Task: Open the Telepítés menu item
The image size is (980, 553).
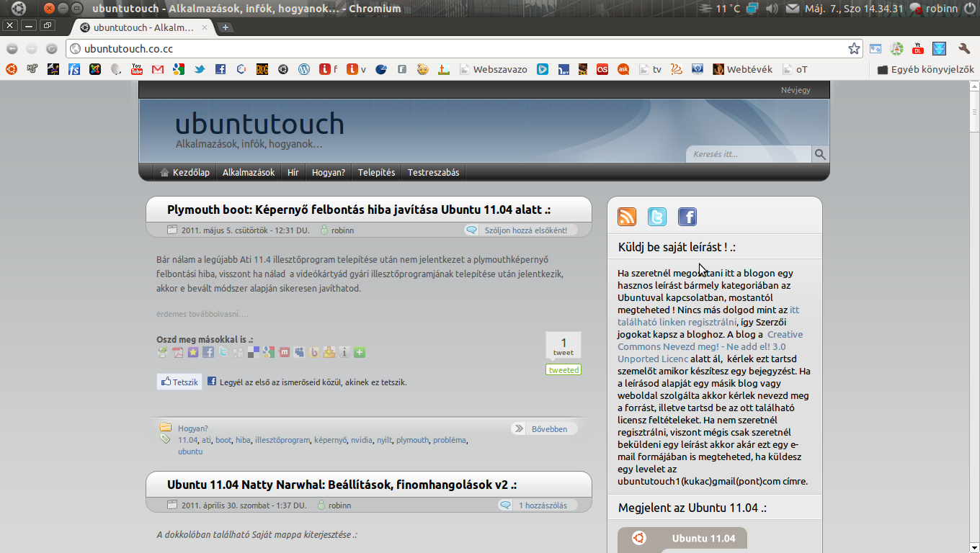Action: coord(377,172)
